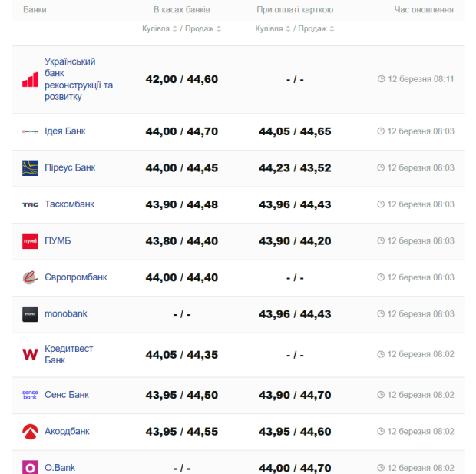Click the Кредитвест Банк W logo icon
The image size is (476, 474).
(x=30, y=354)
